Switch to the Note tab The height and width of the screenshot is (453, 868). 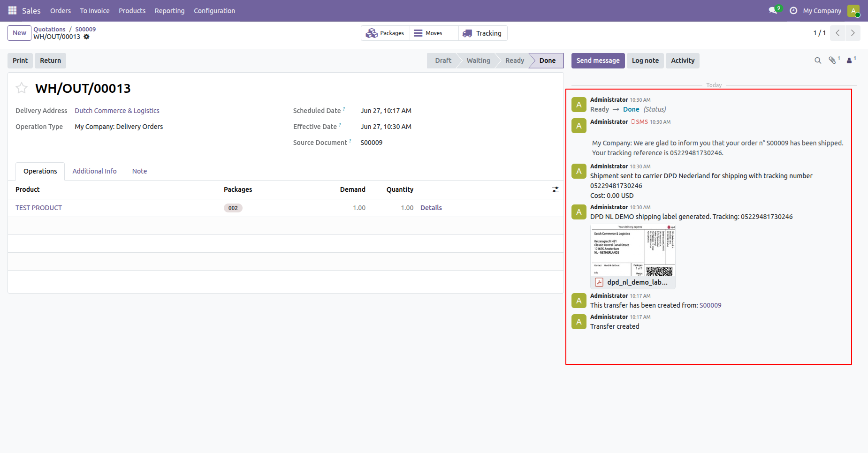pyautogui.click(x=139, y=171)
